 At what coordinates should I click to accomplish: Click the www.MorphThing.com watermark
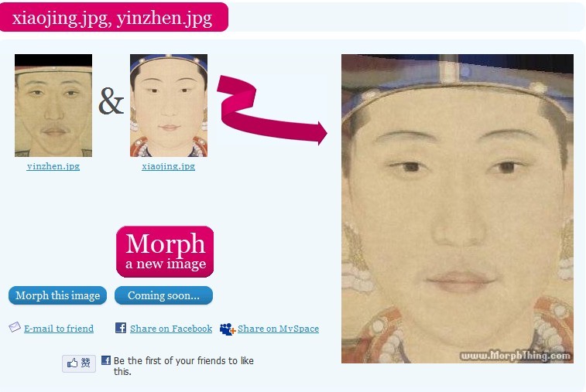[516, 356]
